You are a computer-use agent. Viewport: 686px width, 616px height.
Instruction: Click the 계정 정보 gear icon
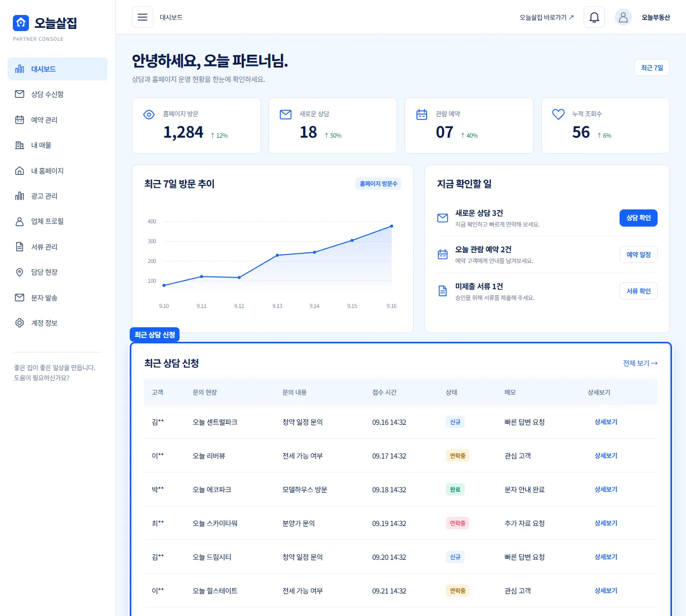click(20, 323)
